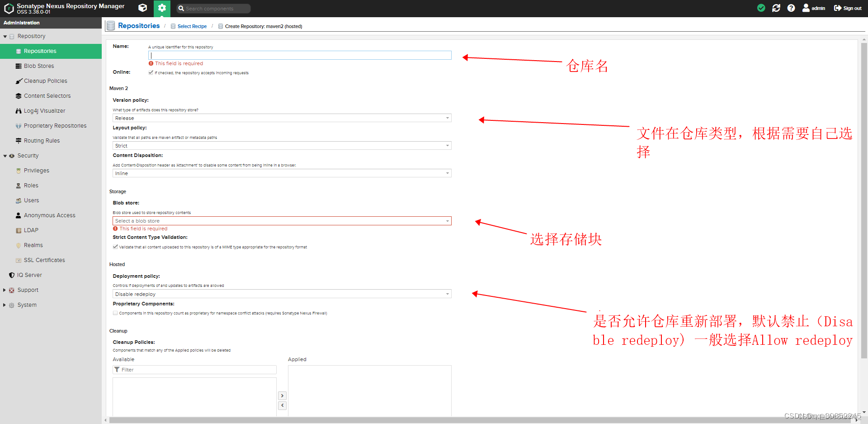Enable the Proprietary Components checkbox
The height and width of the screenshot is (424, 868).
[x=115, y=313]
